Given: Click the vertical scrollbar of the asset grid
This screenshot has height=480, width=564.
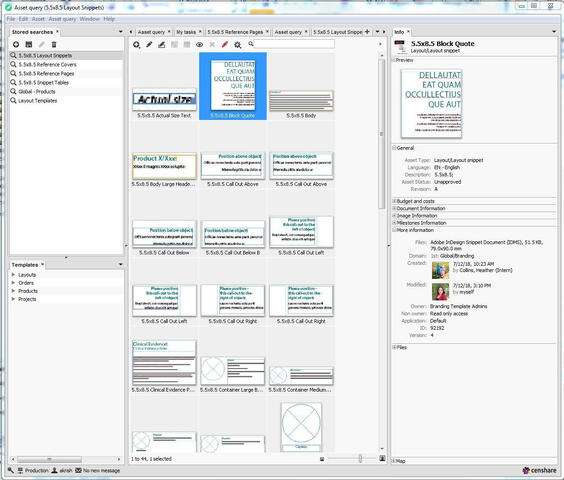Looking at the screenshot, I should tap(382, 134).
